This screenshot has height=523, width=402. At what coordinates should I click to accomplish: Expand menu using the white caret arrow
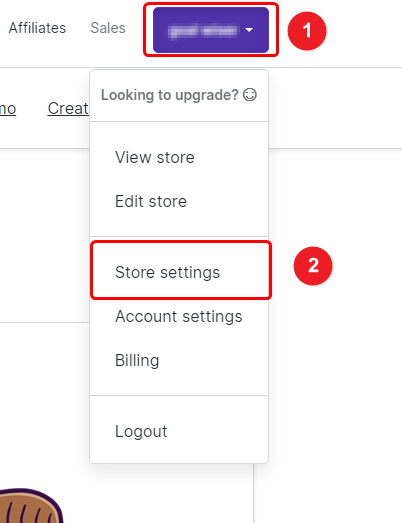click(249, 30)
